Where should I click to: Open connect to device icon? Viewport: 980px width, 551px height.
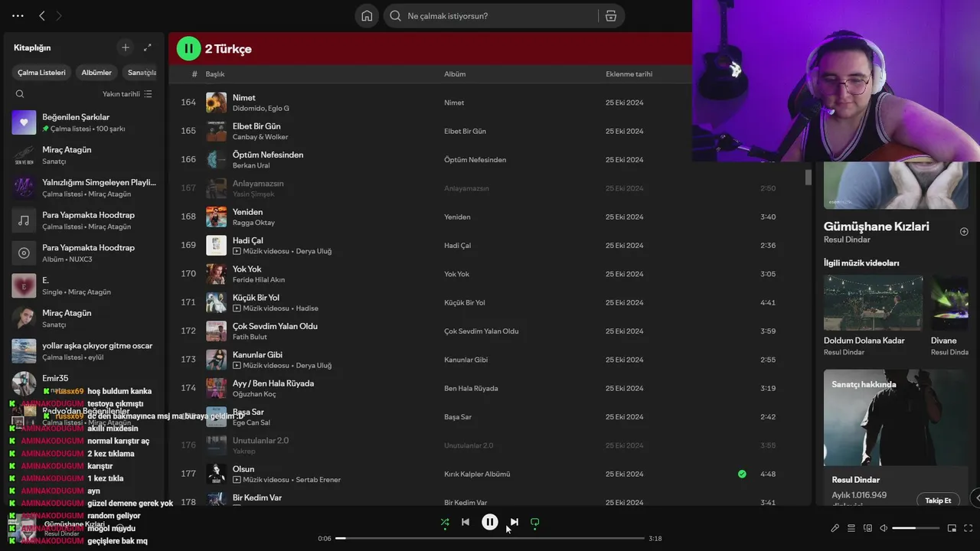click(x=867, y=528)
